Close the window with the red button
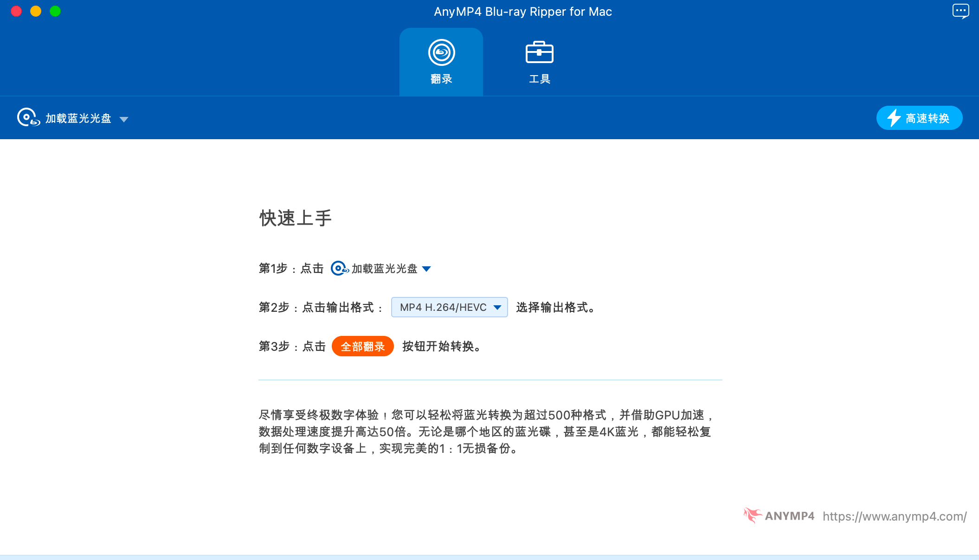The height and width of the screenshot is (560, 979). [x=16, y=11]
